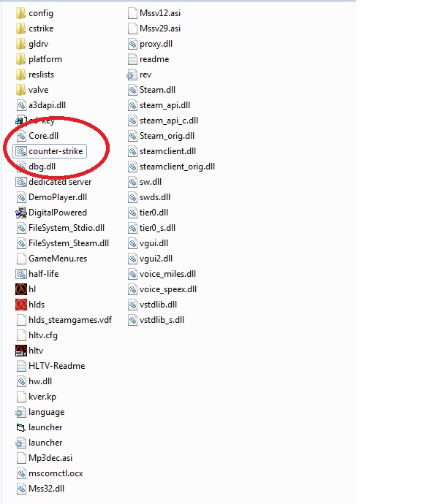Click the readme text document icon

pos(132,59)
